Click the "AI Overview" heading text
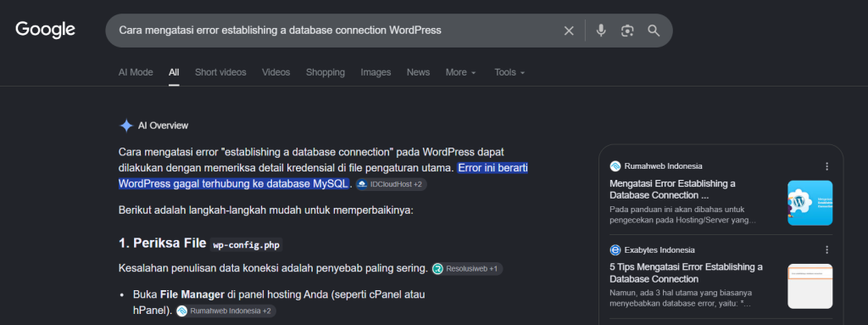 coord(163,126)
